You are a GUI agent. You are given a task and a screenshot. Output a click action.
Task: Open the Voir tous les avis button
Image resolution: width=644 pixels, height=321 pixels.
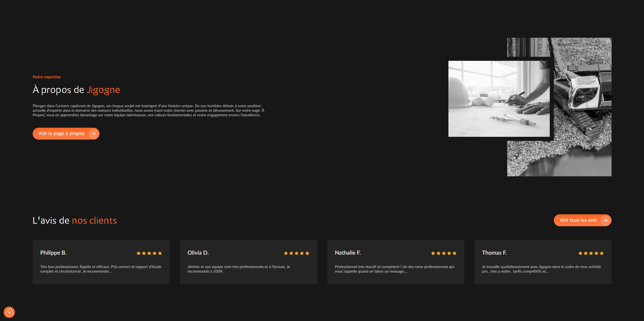pyautogui.click(x=583, y=220)
